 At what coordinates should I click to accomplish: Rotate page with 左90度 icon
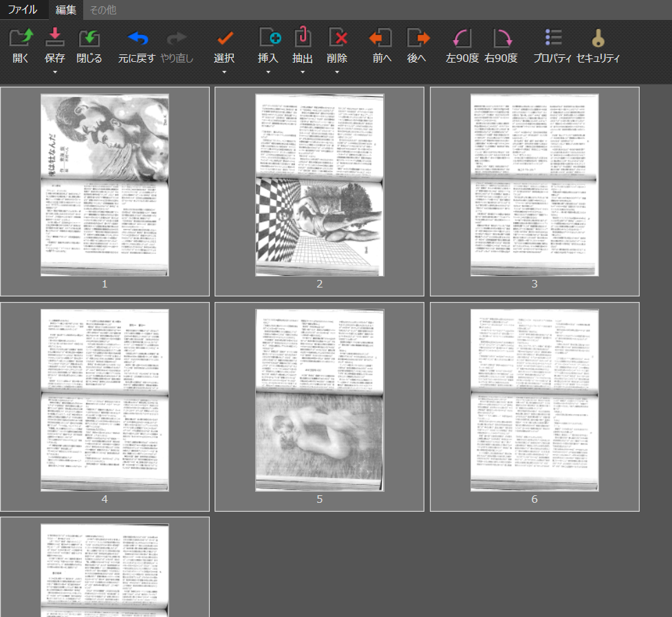(x=462, y=38)
